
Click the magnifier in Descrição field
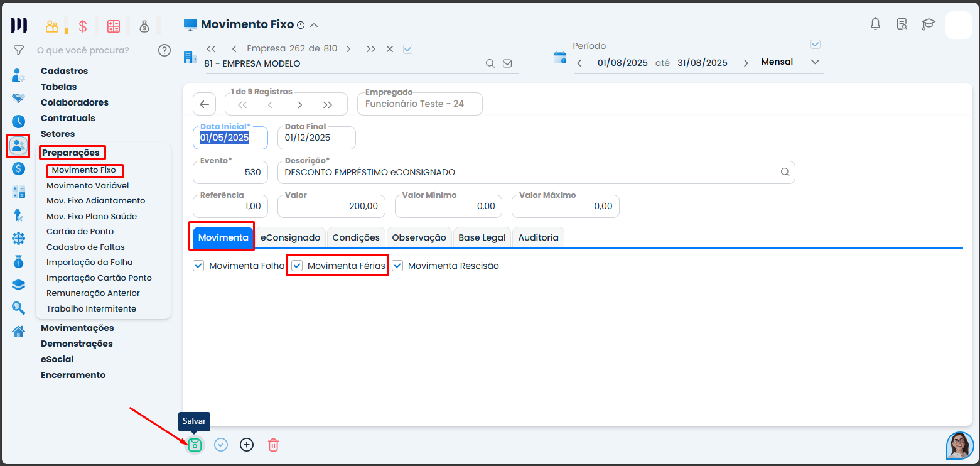pos(785,172)
